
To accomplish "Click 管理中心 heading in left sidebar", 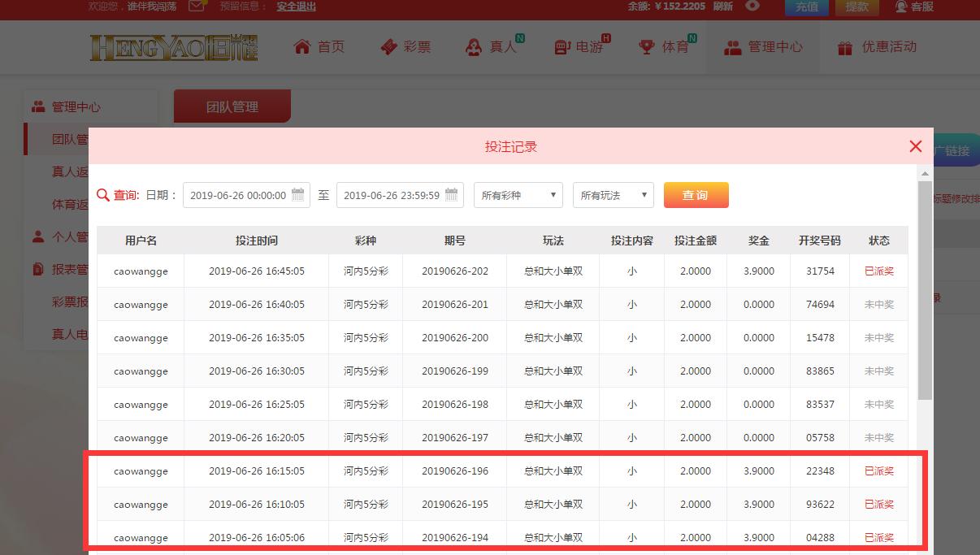I will click(76, 106).
